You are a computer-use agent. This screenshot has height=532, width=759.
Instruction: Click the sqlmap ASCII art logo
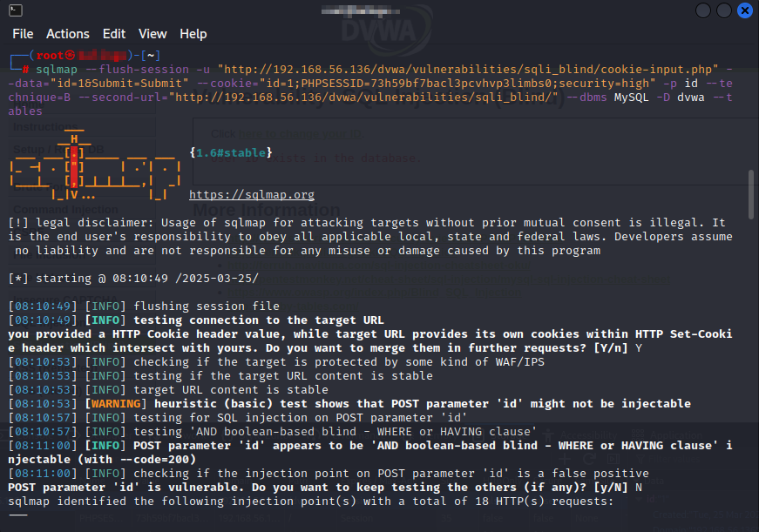[95, 166]
